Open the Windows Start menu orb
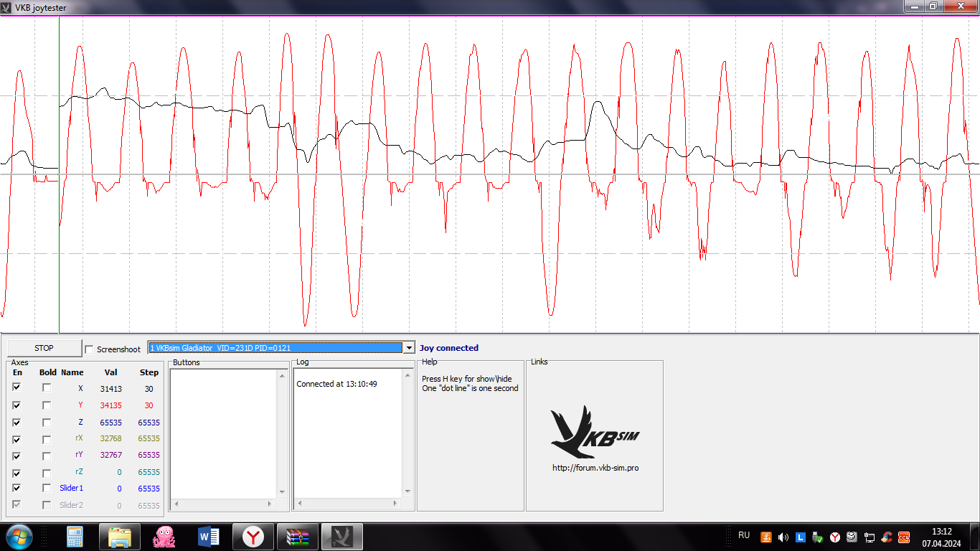 click(19, 537)
